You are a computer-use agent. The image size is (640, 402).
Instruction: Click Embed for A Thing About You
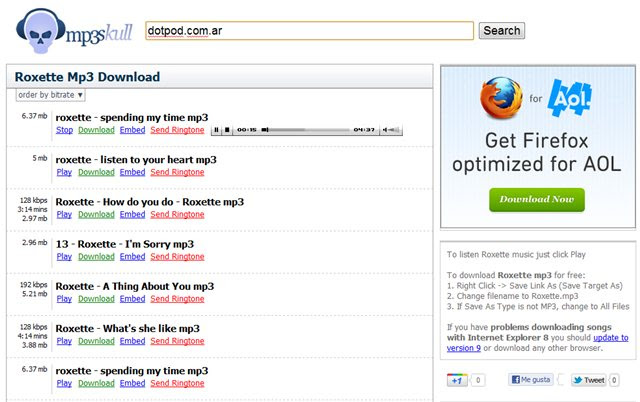132,299
